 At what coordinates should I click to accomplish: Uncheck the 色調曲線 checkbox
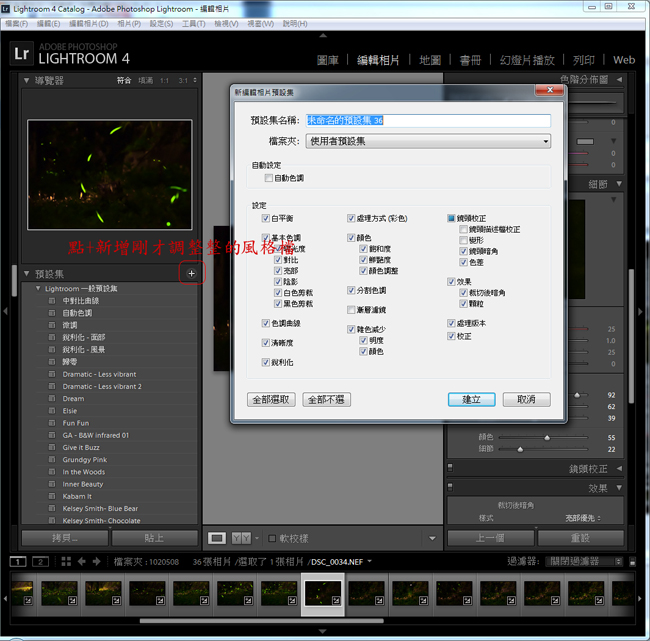click(x=266, y=323)
